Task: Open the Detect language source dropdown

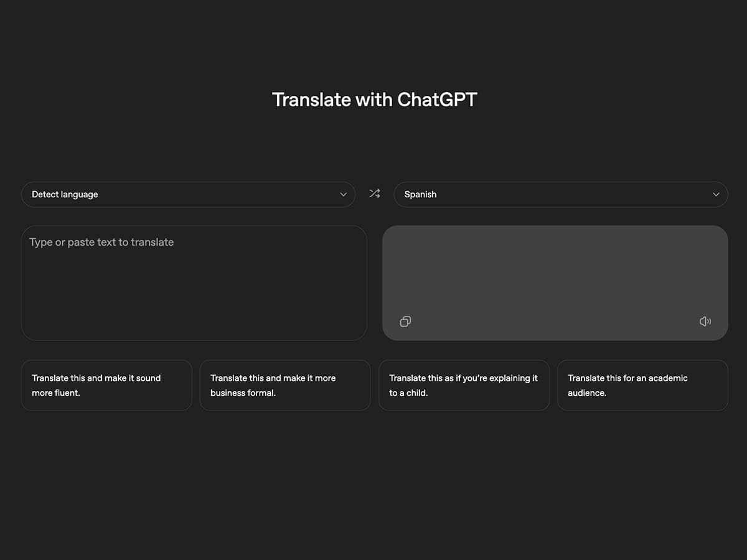Action: pos(188,195)
